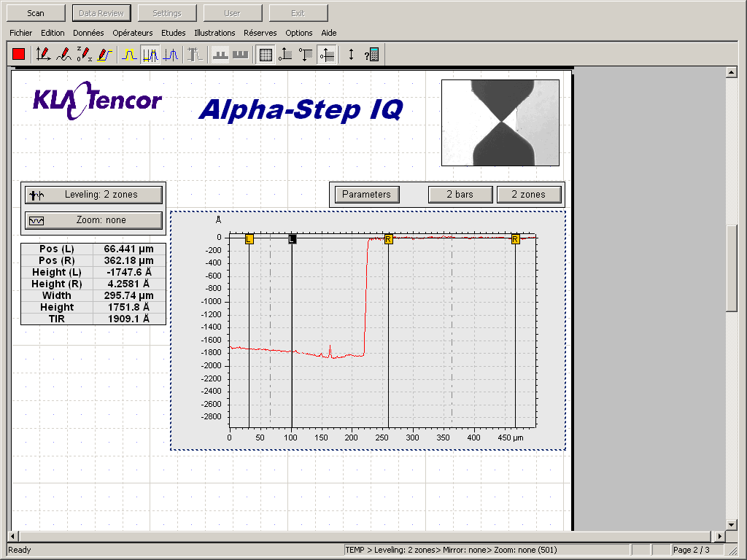The width and height of the screenshot is (747, 560).
Task: Switch to the Data Review mode
Action: [101, 13]
